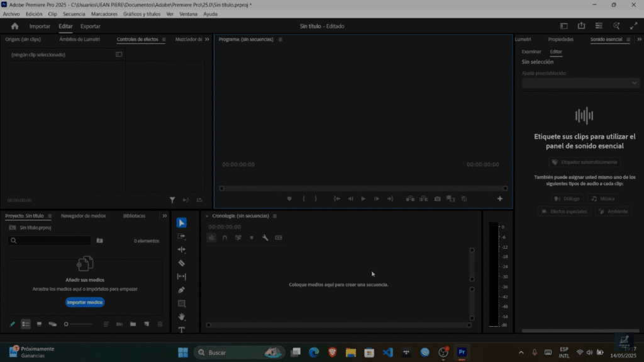
Task: Open Programa panel menu
Action: [280, 40]
